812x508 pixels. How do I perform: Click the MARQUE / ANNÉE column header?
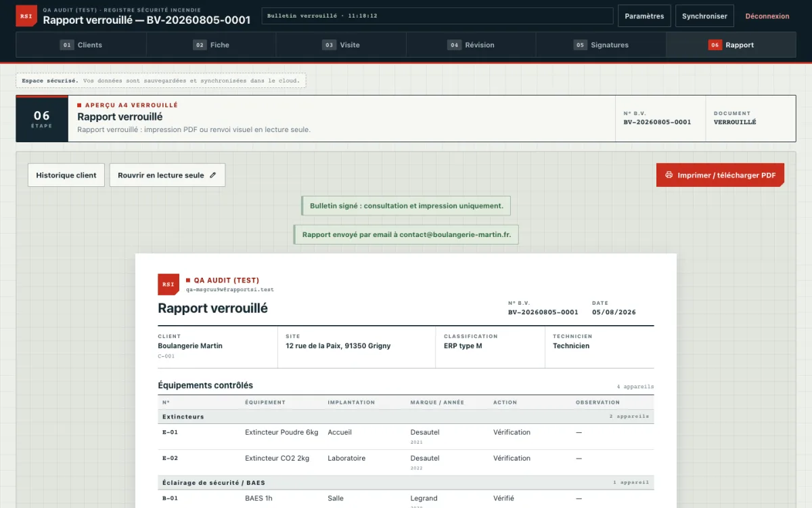437,402
